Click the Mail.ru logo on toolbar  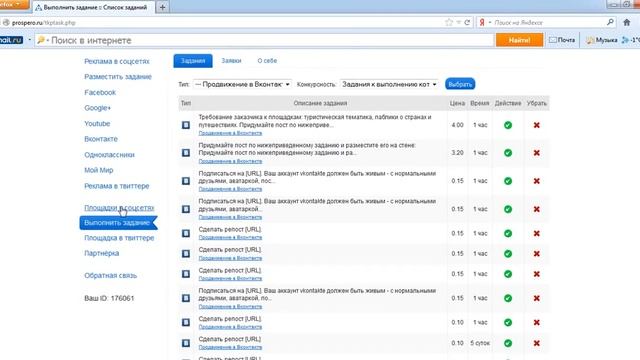[11, 40]
